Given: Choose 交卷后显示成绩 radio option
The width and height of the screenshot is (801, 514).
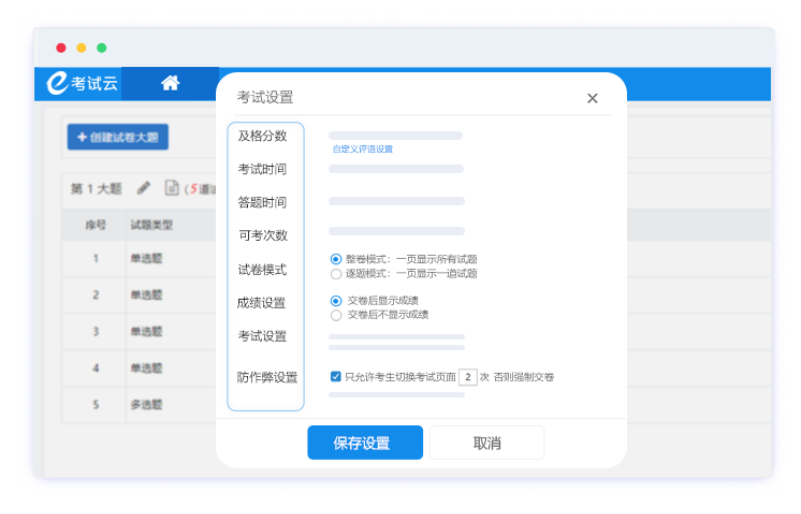Looking at the screenshot, I should (x=336, y=300).
